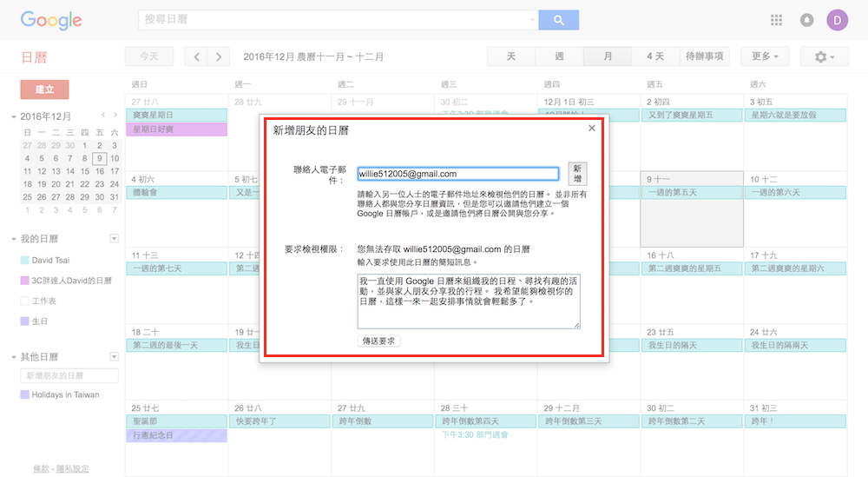868x477 pixels.
Task: Close the add friend's calendar dialog
Action: [x=592, y=128]
